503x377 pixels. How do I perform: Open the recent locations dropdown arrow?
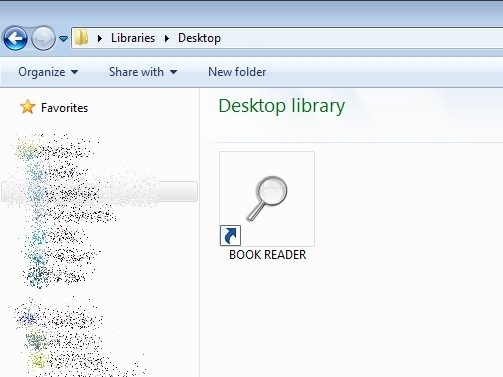(x=63, y=39)
